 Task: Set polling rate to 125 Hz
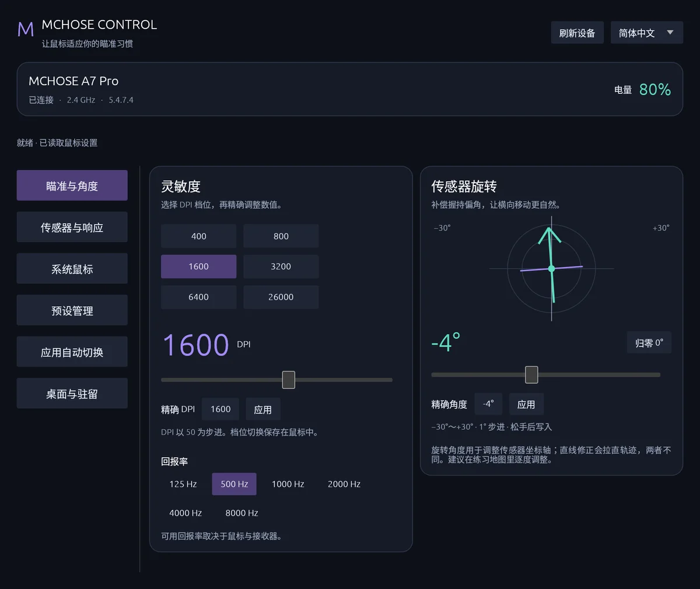tap(183, 484)
